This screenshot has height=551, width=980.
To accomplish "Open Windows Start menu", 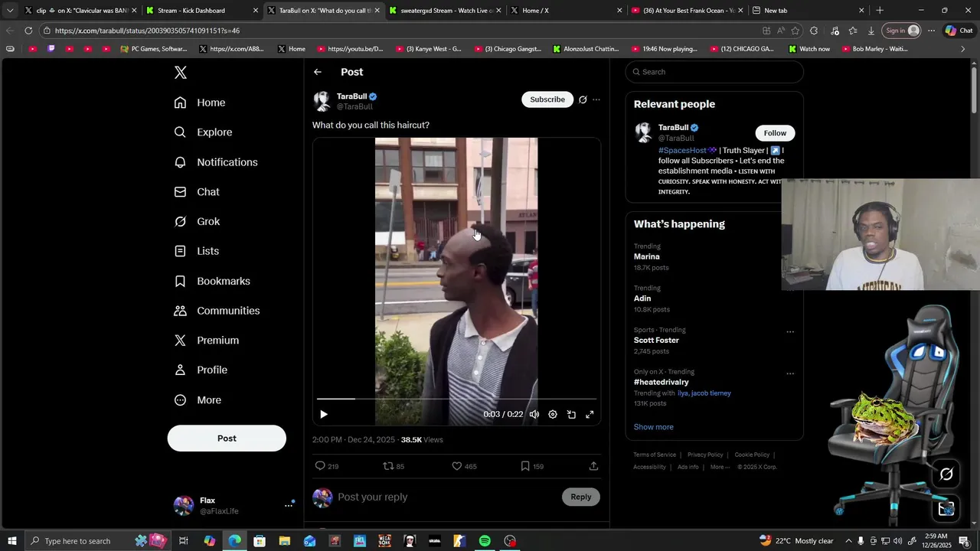I will (12, 541).
